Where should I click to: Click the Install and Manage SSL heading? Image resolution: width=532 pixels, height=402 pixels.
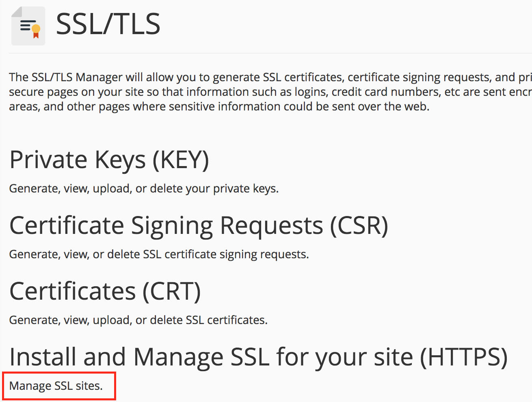(x=259, y=357)
